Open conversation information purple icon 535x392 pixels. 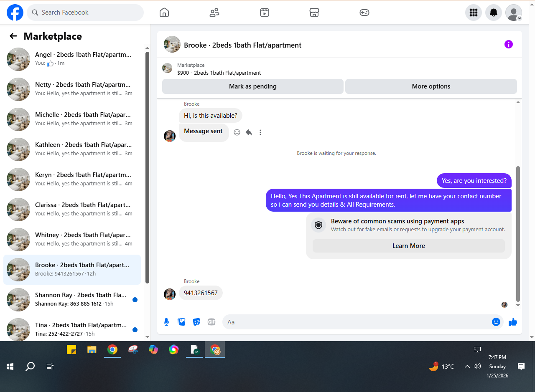[x=509, y=44]
